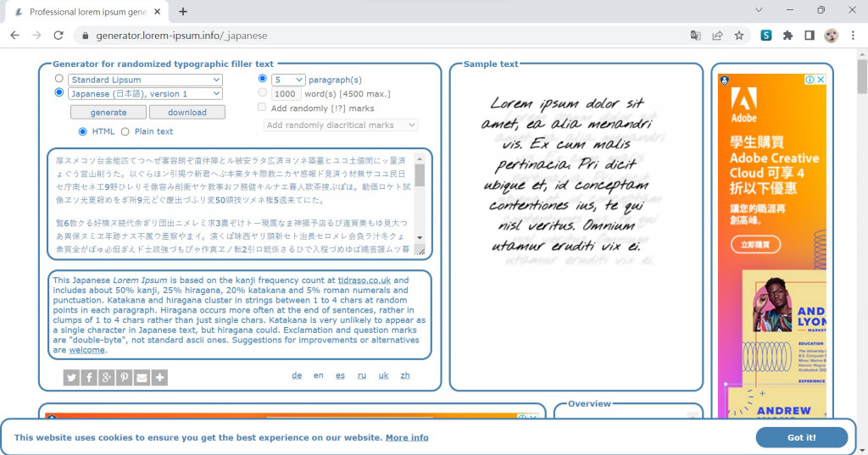Click the Adobe ad buy-now button
Image resolution: width=868 pixels, height=455 pixels.
(755, 244)
